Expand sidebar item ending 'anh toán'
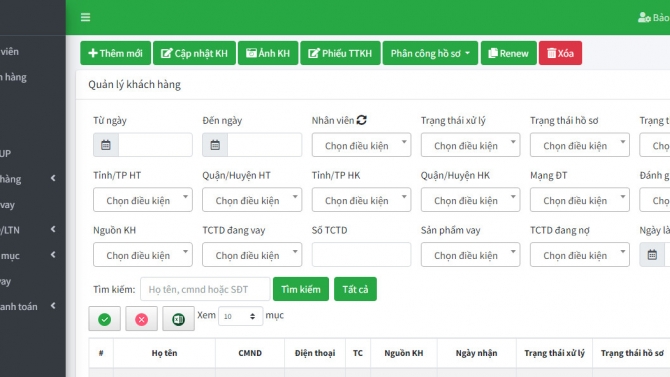Screen dimensions: 670x377 pos(30,306)
